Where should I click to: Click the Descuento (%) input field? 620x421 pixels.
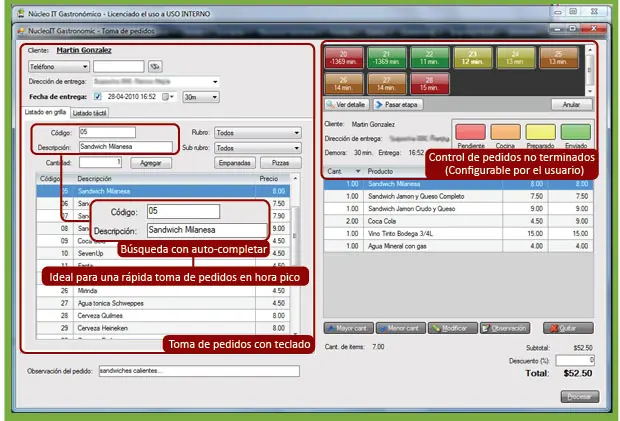pos(575,360)
